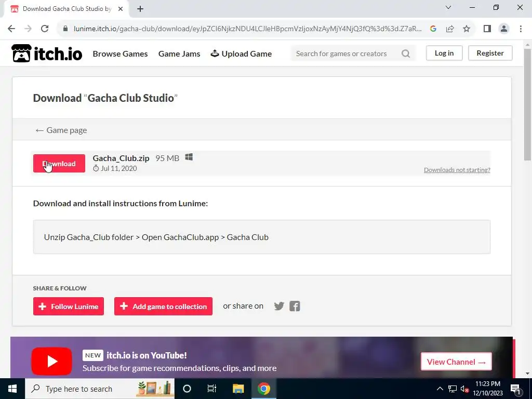
Task: Click the Facebook share icon
Action: click(295, 306)
